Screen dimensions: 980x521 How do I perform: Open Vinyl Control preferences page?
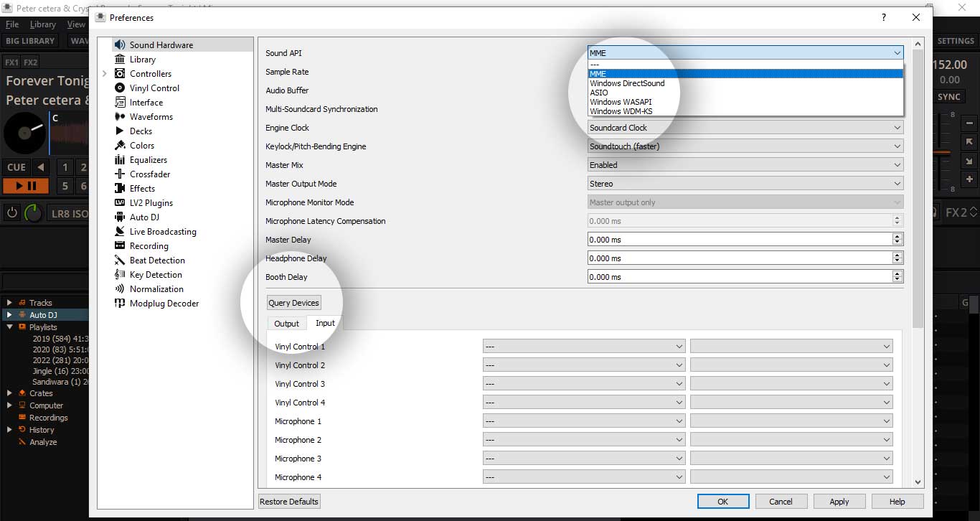[154, 88]
